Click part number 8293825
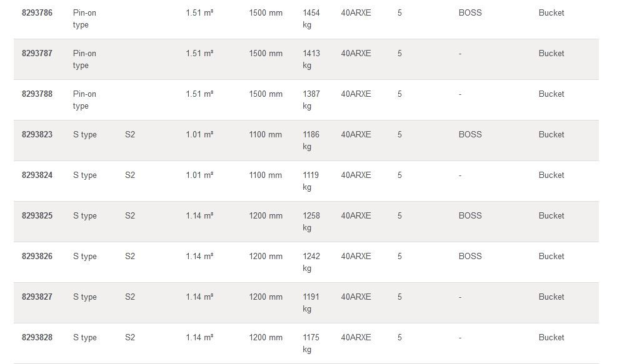This screenshot has width=622, height=364. (37, 215)
